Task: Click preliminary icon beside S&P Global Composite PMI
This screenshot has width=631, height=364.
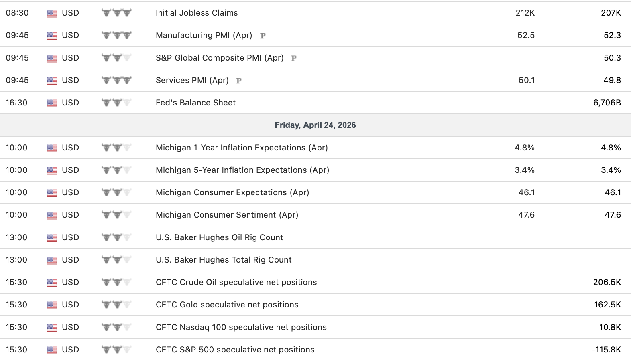Action: click(x=294, y=58)
